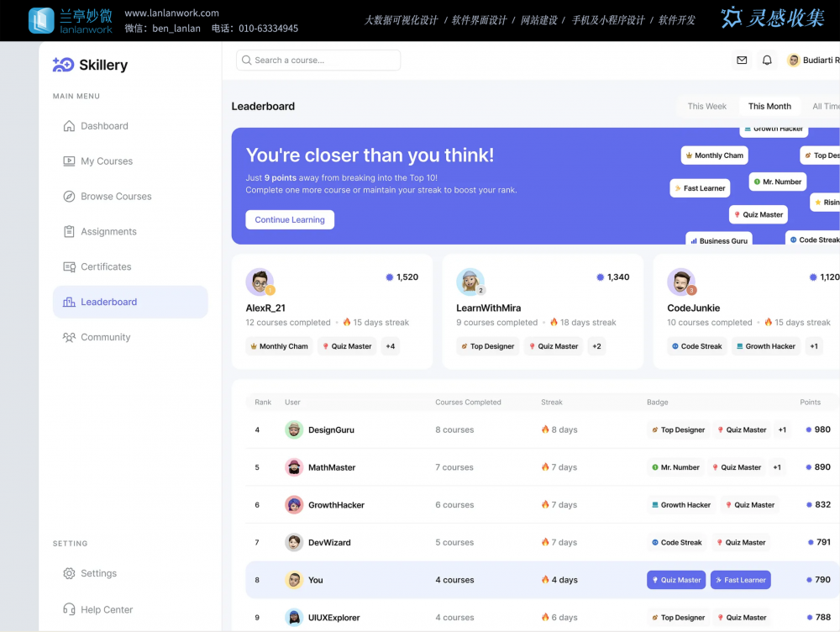Image resolution: width=840 pixels, height=632 pixels.
Task: Click the Assignments clipboard icon
Action: point(69,232)
